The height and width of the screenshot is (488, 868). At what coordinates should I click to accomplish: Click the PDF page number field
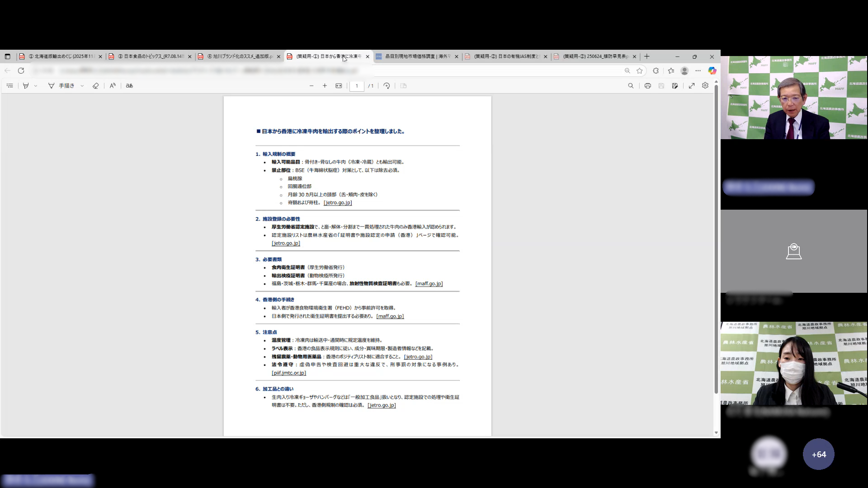click(x=357, y=86)
